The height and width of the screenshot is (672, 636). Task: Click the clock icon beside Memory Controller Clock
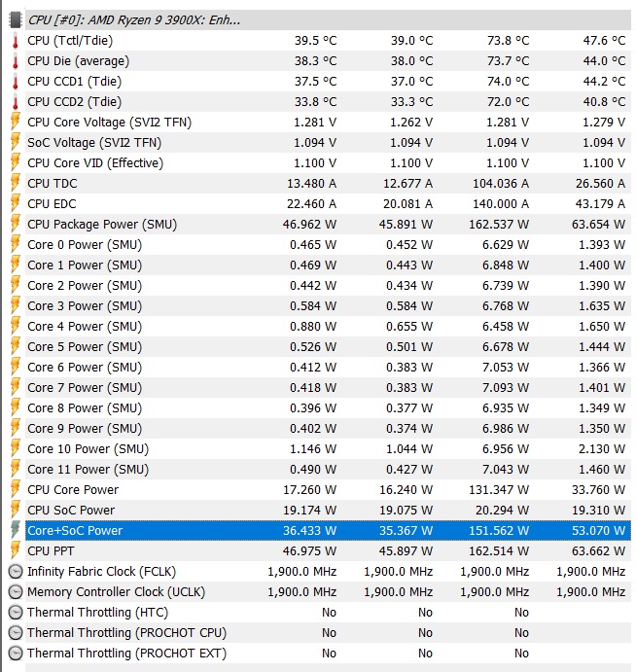15,592
